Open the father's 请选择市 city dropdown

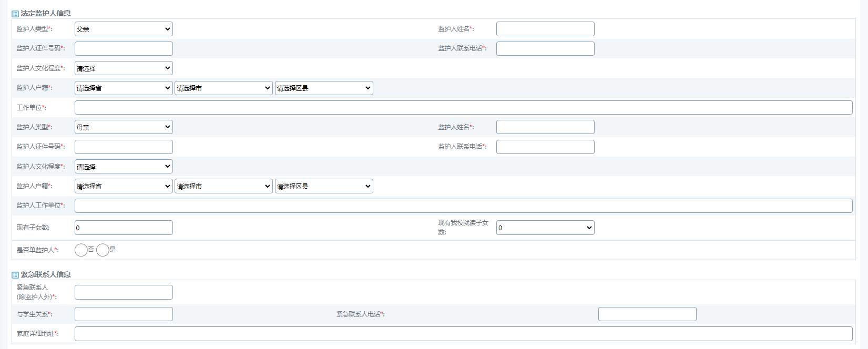(x=223, y=88)
